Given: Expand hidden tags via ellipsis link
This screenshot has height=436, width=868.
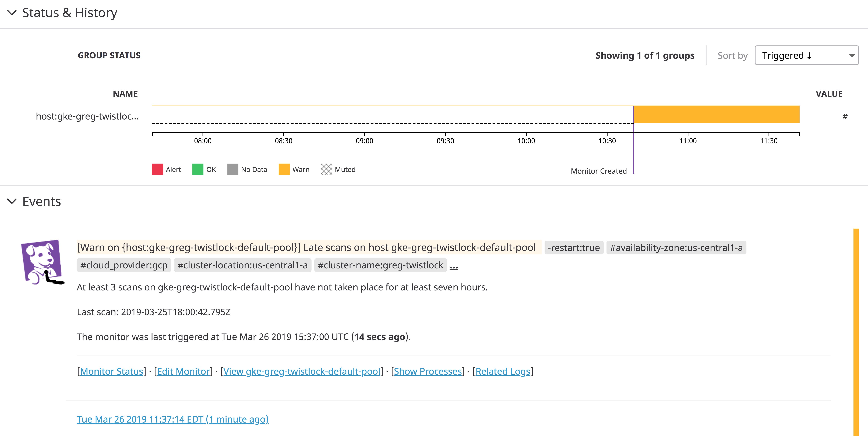Looking at the screenshot, I should [x=454, y=266].
